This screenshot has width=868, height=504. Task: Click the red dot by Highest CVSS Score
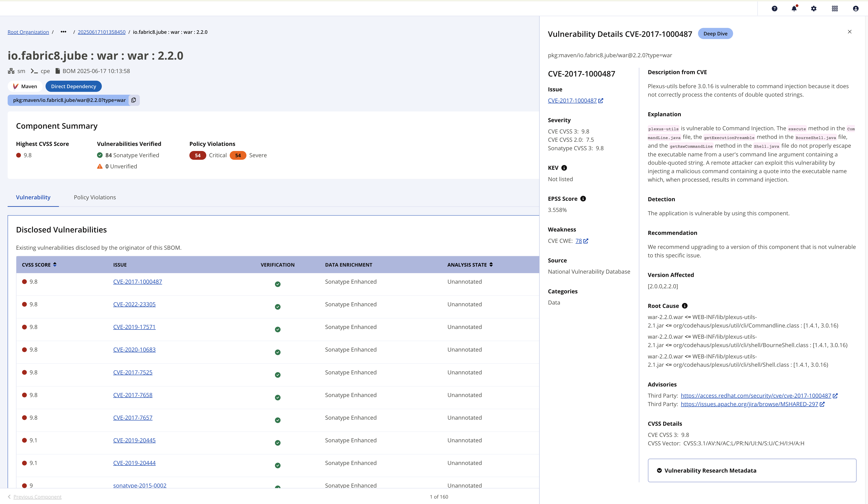[x=19, y=155]
